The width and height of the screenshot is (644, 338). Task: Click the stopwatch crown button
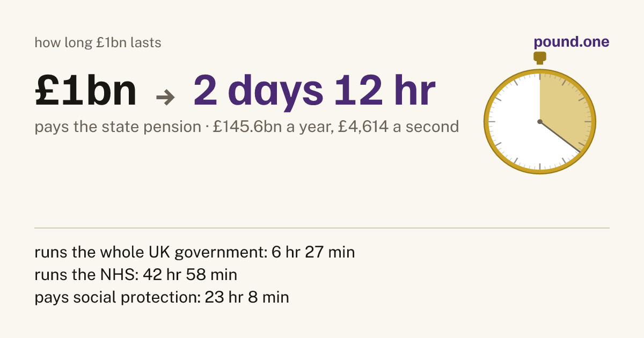[540, 57]
